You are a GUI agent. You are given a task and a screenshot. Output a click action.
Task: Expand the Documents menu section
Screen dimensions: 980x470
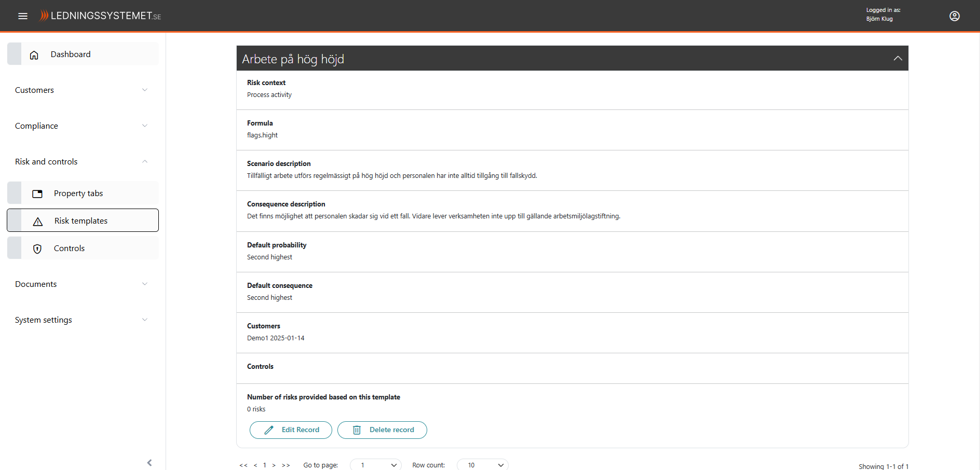[x=145, y=284]
